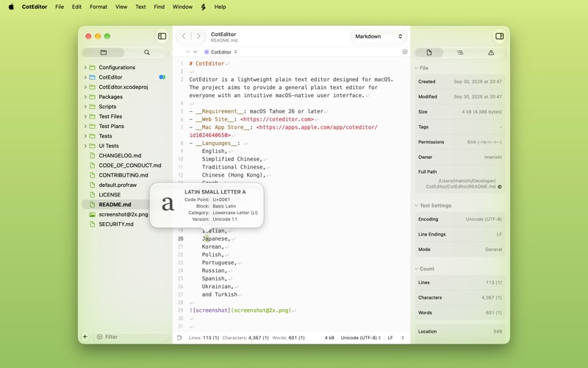Expand the Test Files folder
This screenshot has width=588, height=368.
pos(85,116)
